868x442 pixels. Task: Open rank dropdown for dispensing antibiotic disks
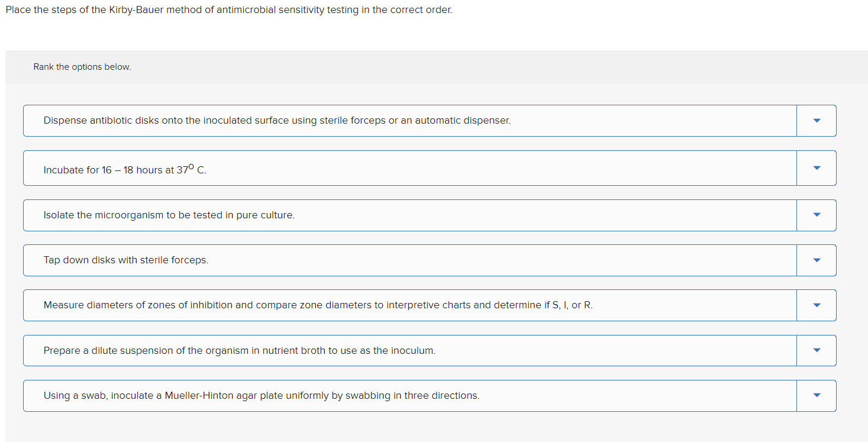[817, 121]
